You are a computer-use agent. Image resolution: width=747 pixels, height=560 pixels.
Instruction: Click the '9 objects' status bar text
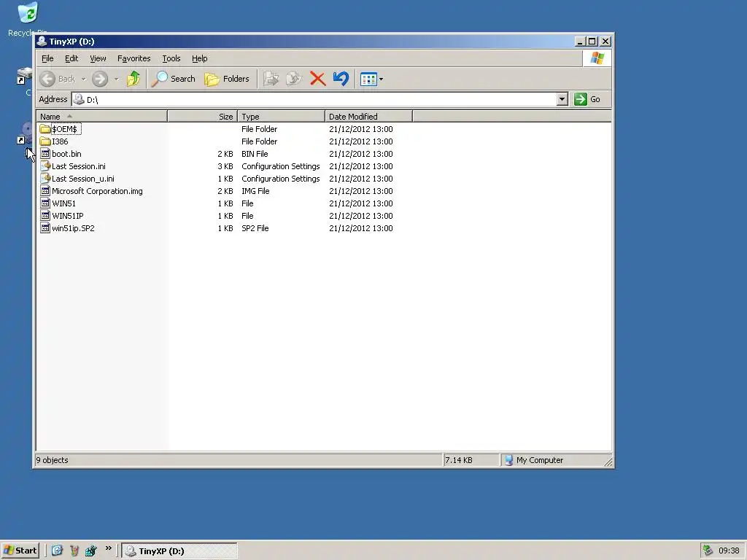pyautogui.click(x=53, y=460)
